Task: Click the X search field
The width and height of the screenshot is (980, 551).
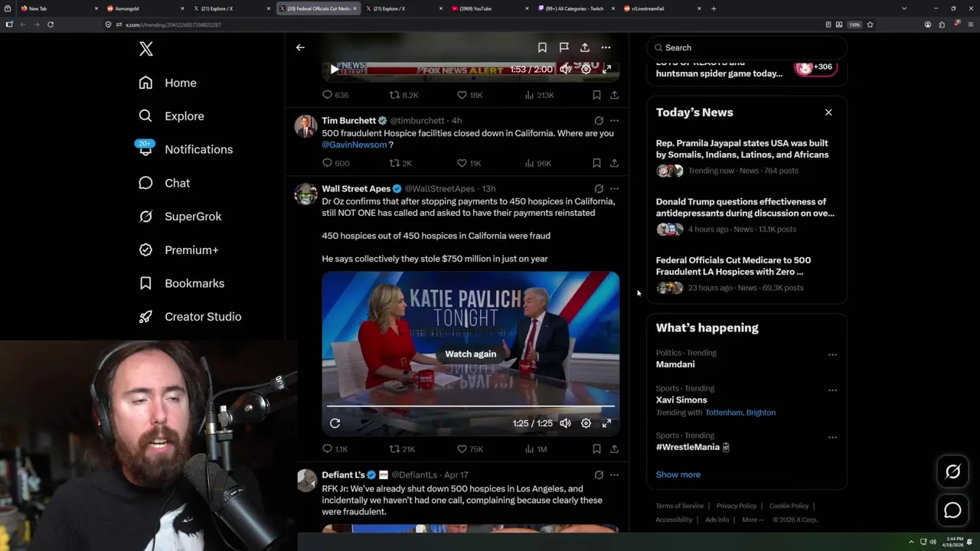Action: (746, 47)
